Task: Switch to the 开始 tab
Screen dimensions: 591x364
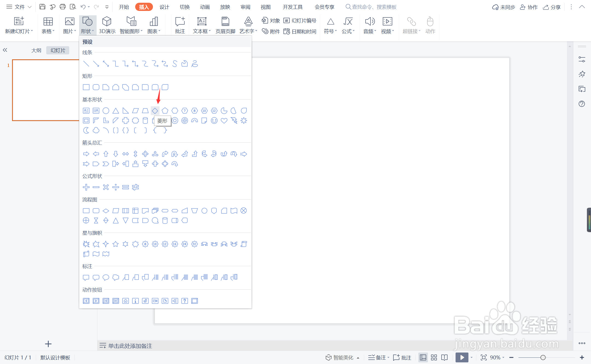Action: click(x=124, y=7)
